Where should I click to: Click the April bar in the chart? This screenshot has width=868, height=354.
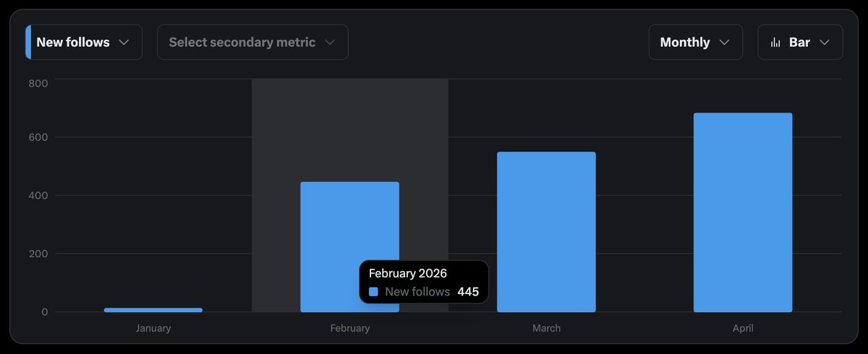(743, 212)
